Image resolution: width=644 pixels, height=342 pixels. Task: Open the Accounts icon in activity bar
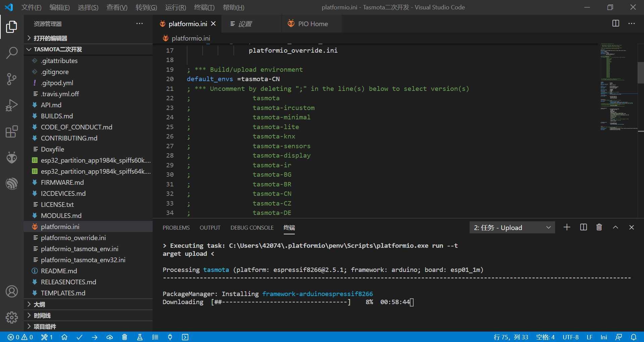coord(12,291)
